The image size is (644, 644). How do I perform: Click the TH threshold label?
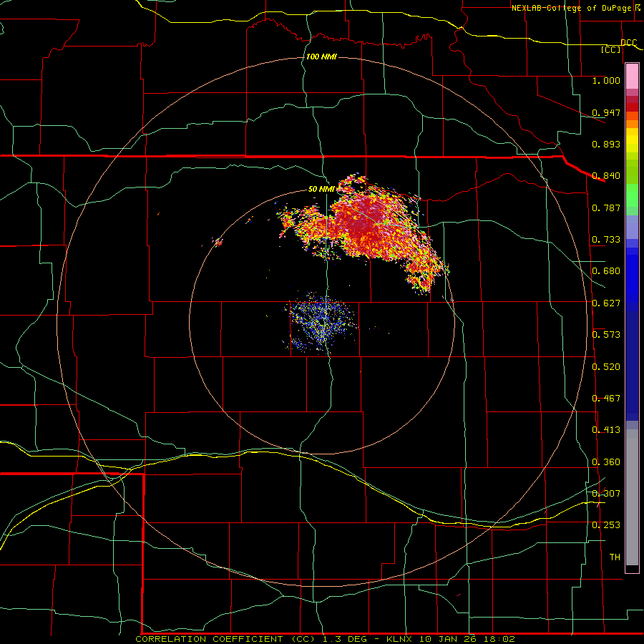(x=615, y=557)
